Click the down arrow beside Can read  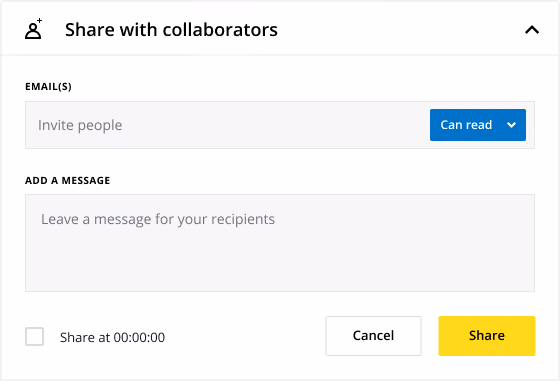pyautogui.click(x=511, y=125)
